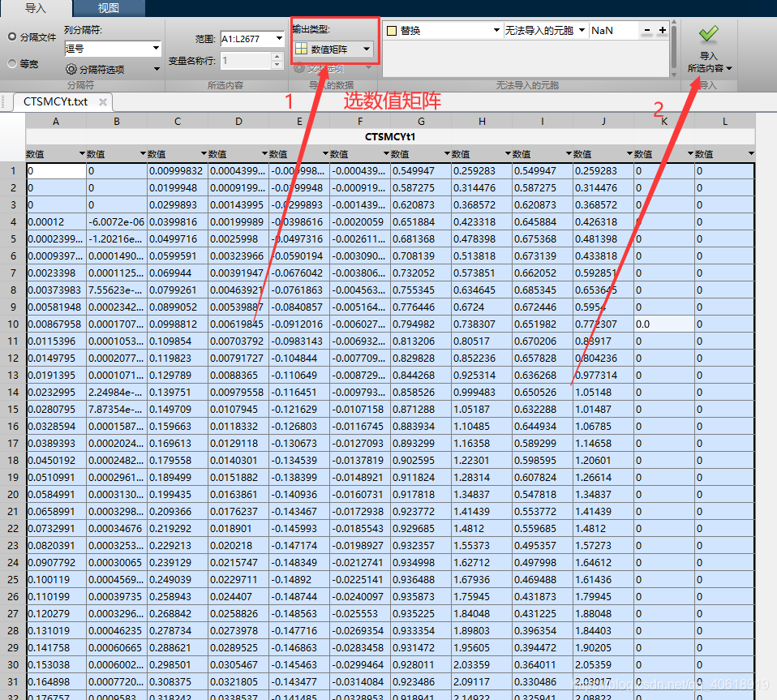
Task: Click the delimiter options gear icon
Action: (x=71, y=69)
